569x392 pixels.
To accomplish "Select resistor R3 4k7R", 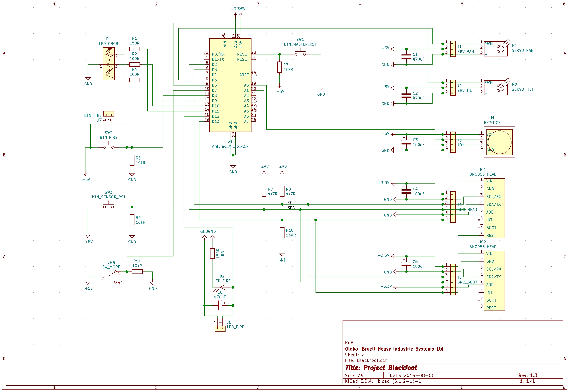I will pyautogui.click(x=279, y=67).
